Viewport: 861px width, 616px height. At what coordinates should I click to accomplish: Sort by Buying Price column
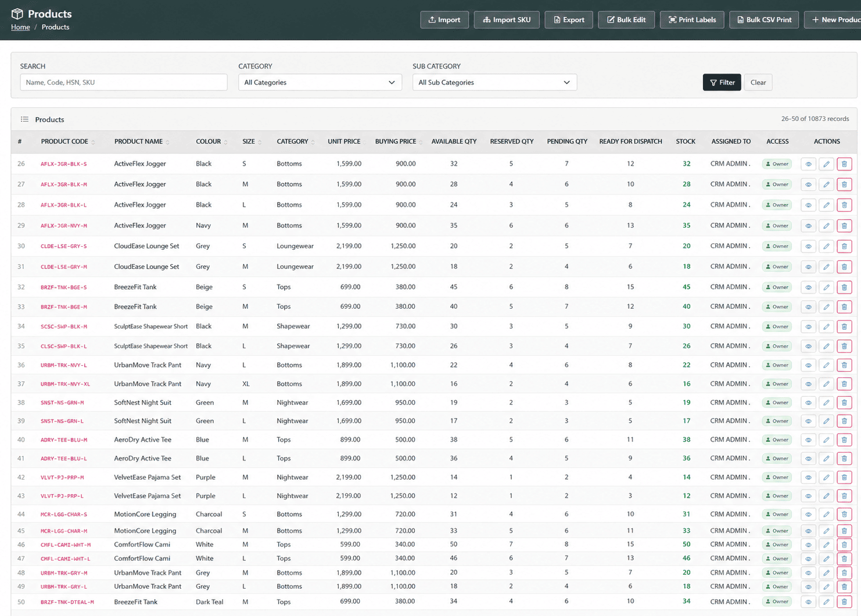coord(398,142)
